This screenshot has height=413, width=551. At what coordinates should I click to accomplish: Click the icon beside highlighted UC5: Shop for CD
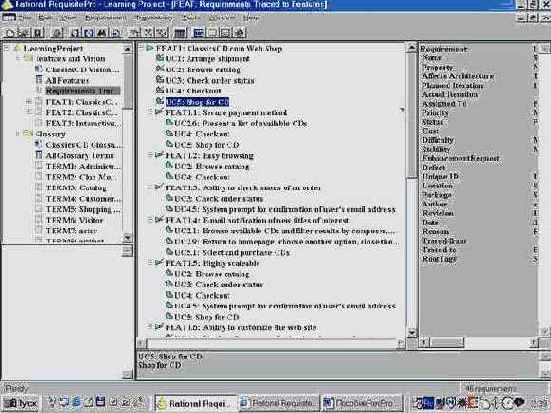click(160, 101)
